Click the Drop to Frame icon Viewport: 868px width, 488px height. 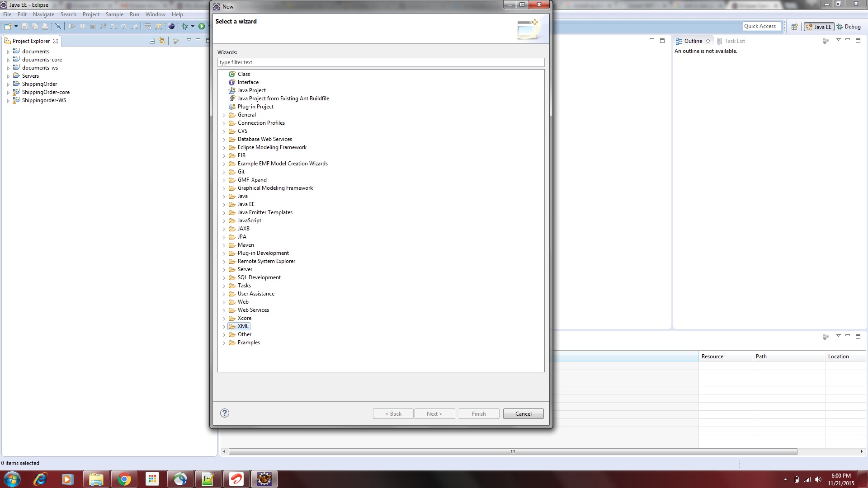click(148, 26)
